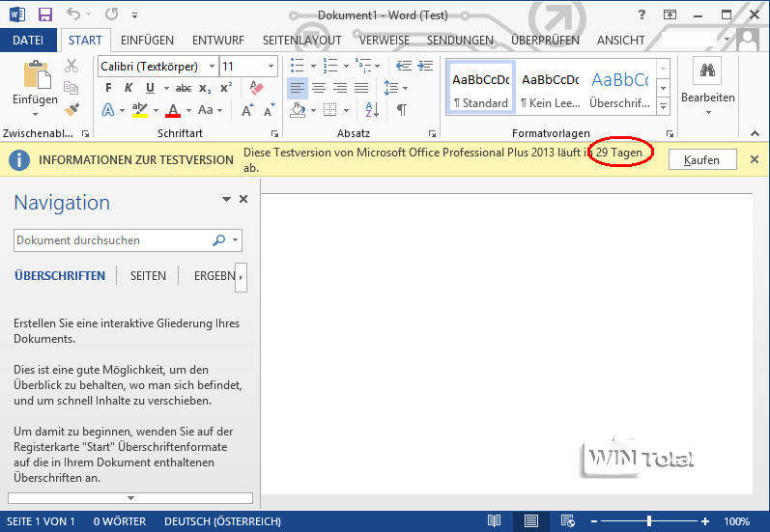Open Navigation pane options arrow

click(226, 199)
